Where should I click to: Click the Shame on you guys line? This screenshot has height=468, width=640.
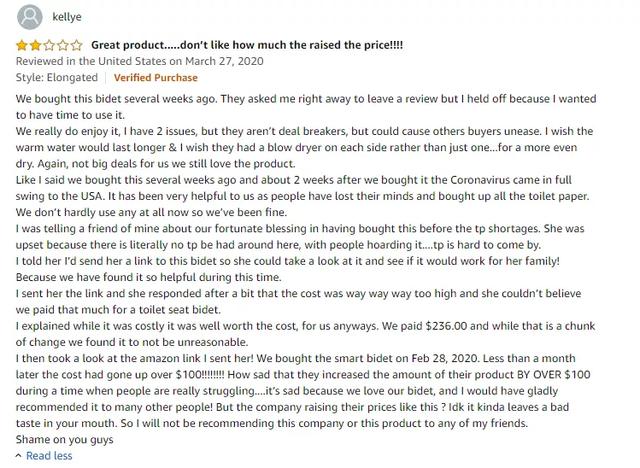point(64,440)
